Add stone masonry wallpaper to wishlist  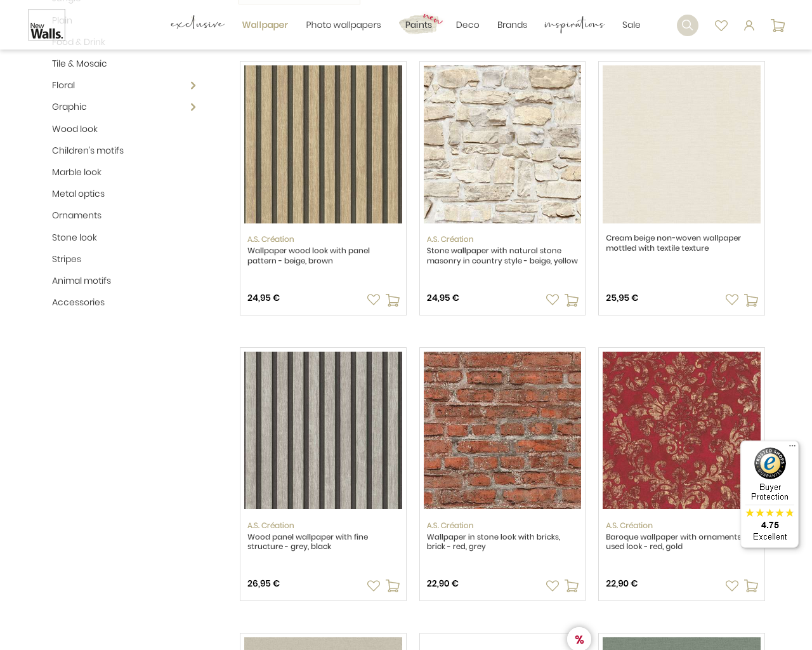point(553,300)
